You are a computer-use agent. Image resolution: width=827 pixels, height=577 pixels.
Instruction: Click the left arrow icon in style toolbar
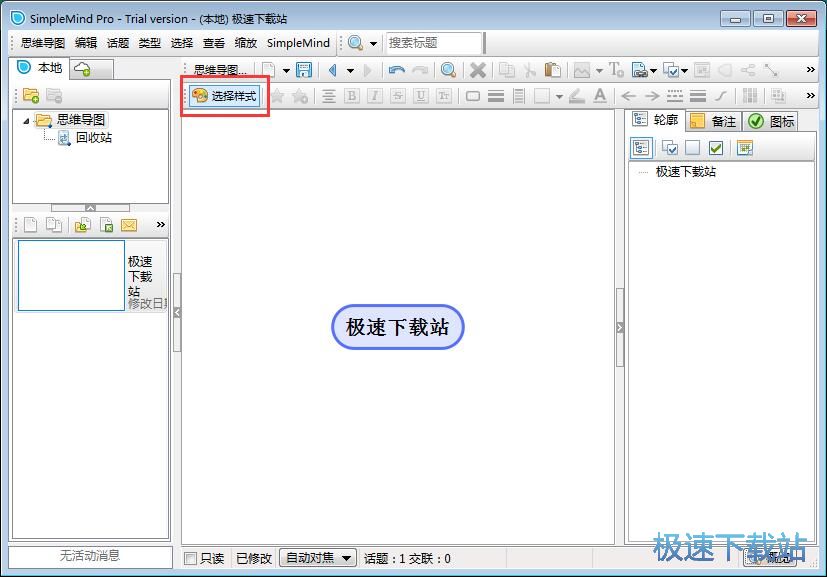coord(628,96)
